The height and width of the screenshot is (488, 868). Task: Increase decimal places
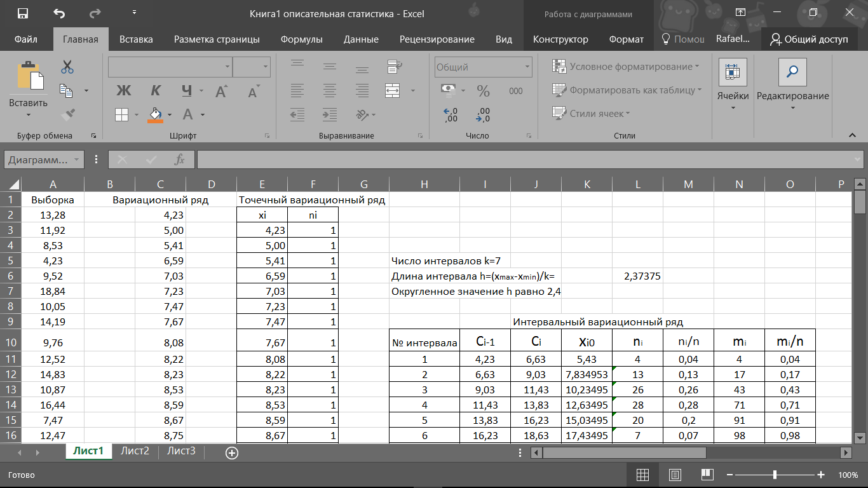click(451, 115)
